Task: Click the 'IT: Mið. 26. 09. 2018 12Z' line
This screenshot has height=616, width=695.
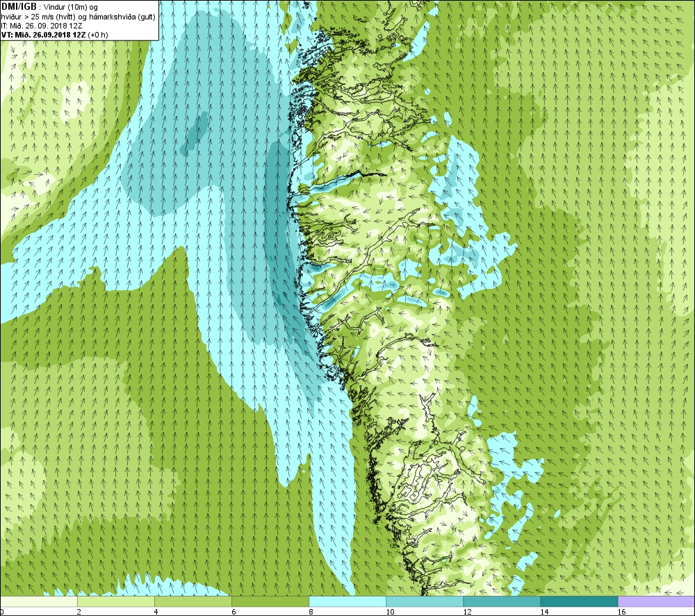Action: (x=41, y=26)
